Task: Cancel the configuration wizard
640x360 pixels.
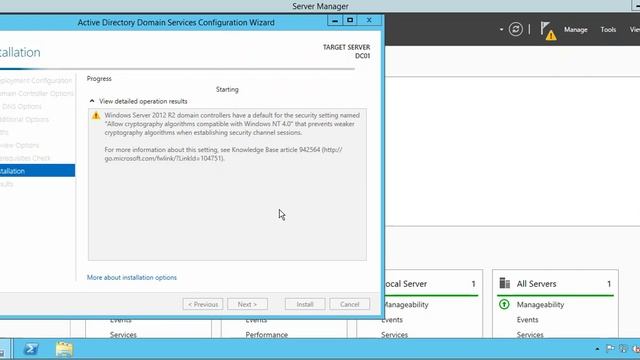Action: 349,304
